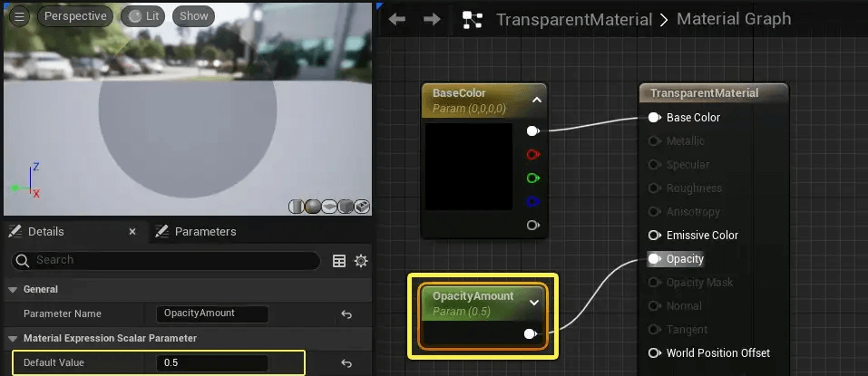Click the Base Color input pin
Viewport: 868px width, 376px height.
point(654,117)
